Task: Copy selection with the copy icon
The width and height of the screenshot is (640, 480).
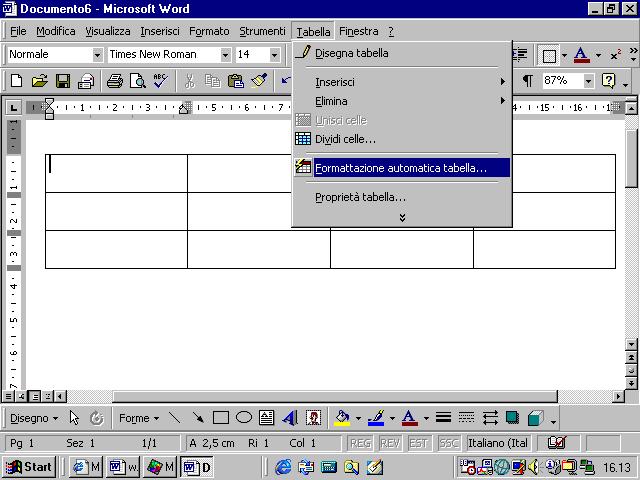Action: (213, 81)
